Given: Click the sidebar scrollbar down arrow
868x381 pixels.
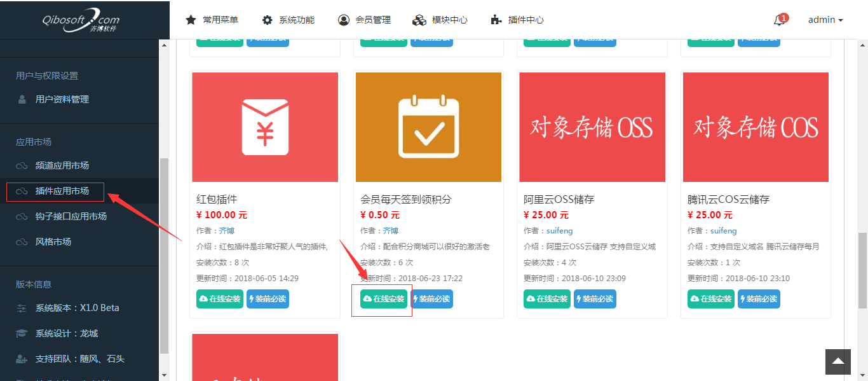Looking at the screenshot, I should [164, 375].
